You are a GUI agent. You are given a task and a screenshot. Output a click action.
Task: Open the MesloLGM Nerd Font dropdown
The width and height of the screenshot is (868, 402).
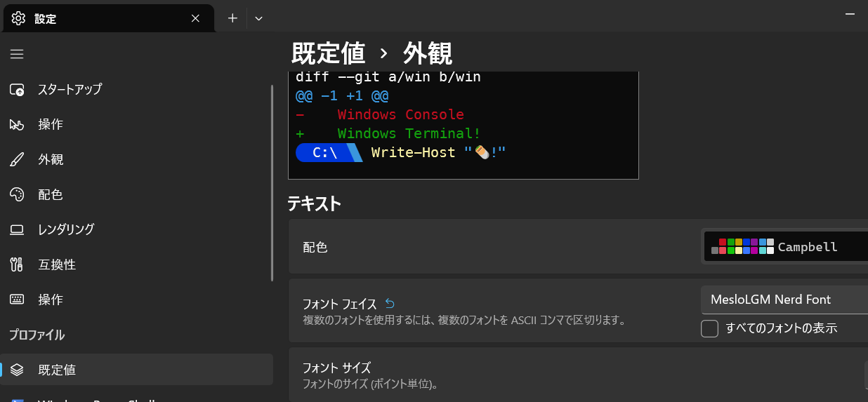(x=784, y=300)
